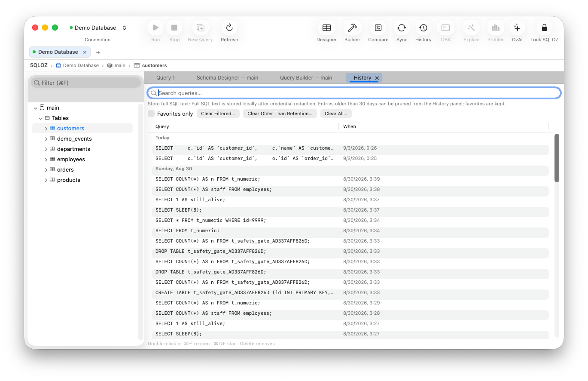Viewport: 588px width, 381px height.
Task: Open a New Query from the toolbar
Action: point(200,28)
